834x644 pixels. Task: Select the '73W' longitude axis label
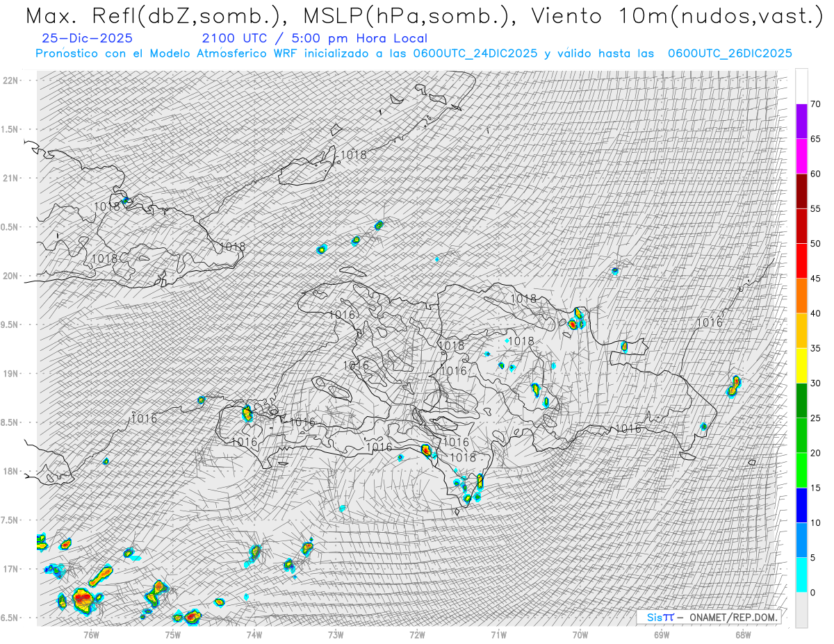336,634
